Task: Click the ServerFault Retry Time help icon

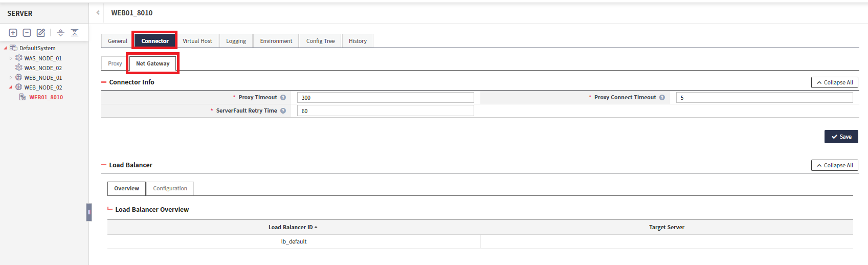Action: click(x=283, y=111)
